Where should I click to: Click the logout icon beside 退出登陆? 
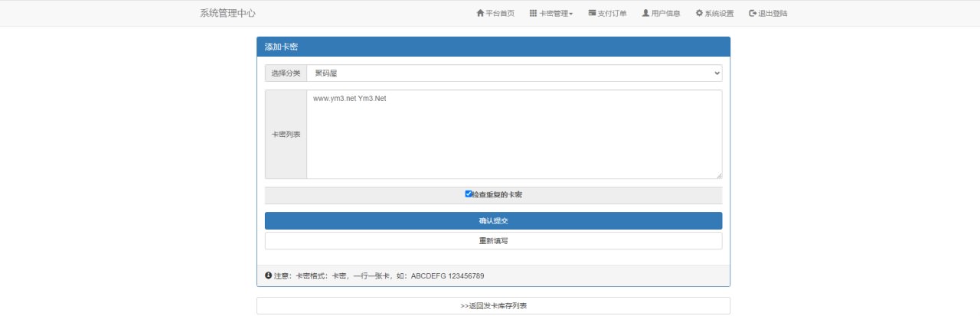753,13
